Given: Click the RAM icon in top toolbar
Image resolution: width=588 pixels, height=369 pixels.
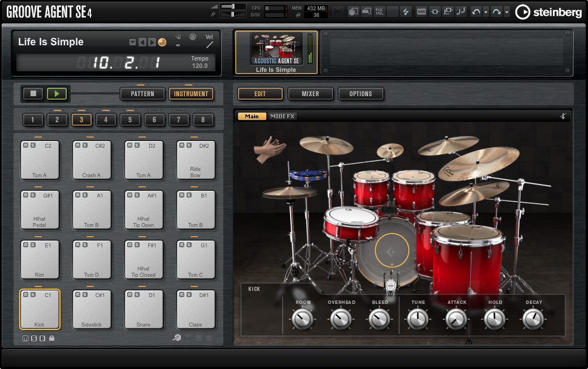Looking at the screenshot, I should [421, 11].
